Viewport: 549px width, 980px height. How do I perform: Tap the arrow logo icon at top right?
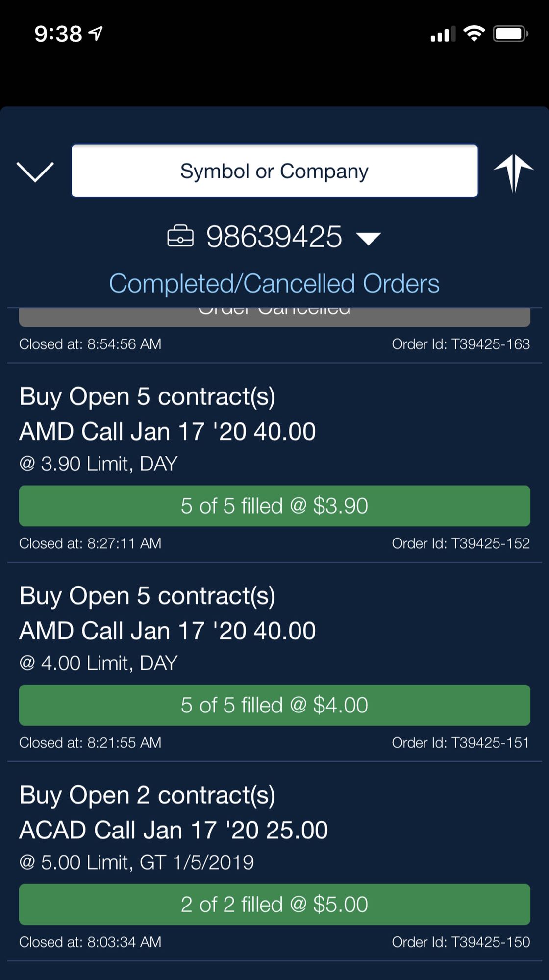click(x=513, y=172)
